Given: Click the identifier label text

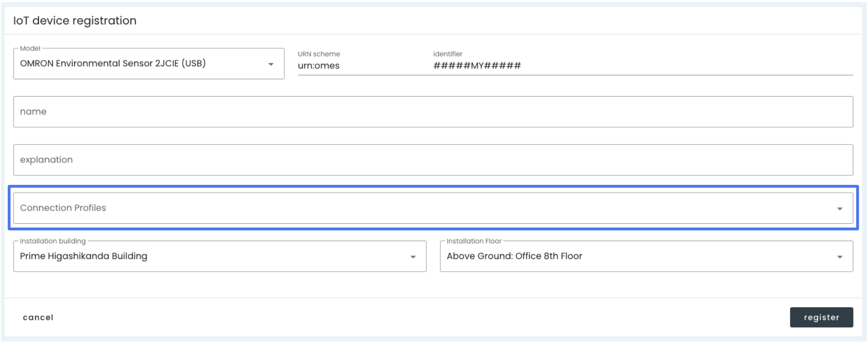Looking at the screenshot, I should [x=448, y=54].
